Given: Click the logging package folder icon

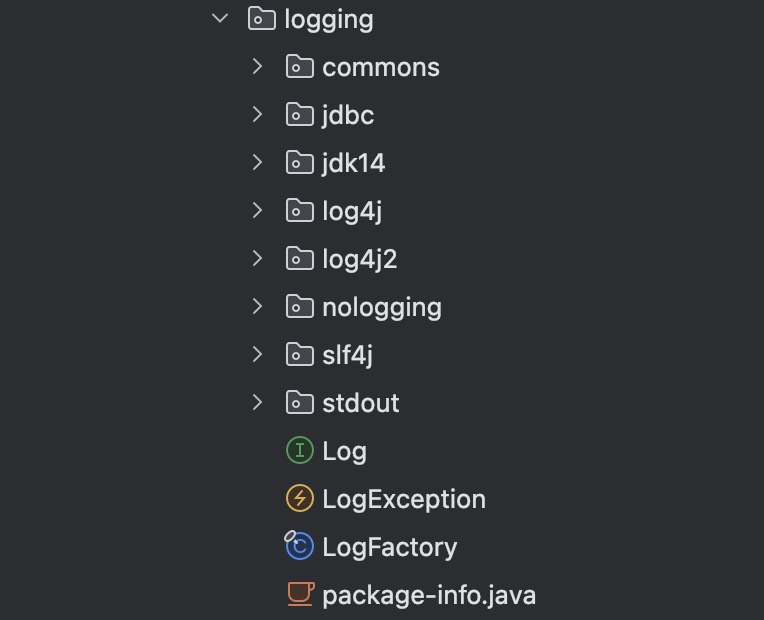Looking at the screenshot, I should [x=261, y=19].
